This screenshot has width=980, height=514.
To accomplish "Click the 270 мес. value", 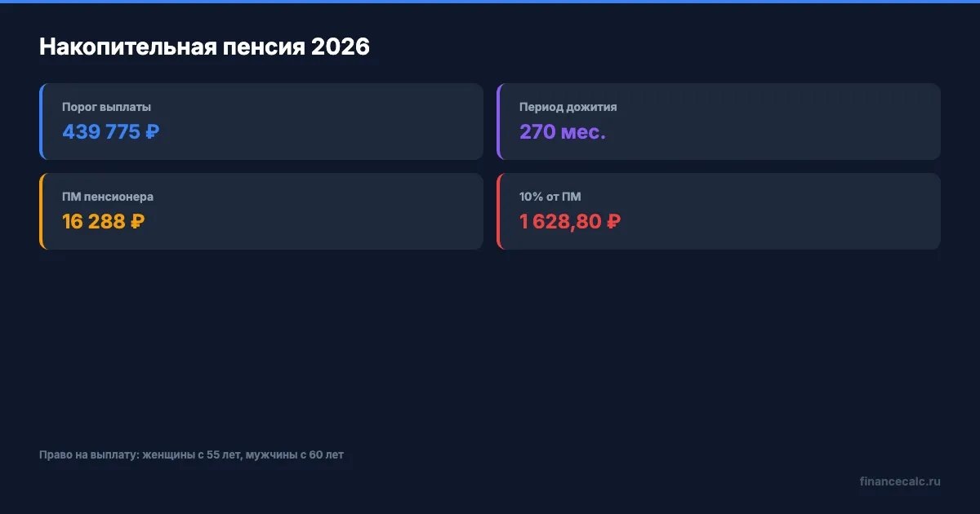I will tap(562, 132).
